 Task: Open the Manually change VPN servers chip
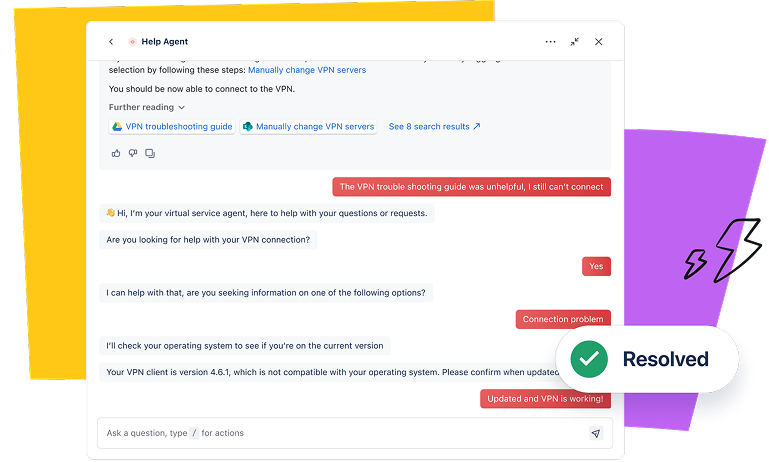point(308,127)
